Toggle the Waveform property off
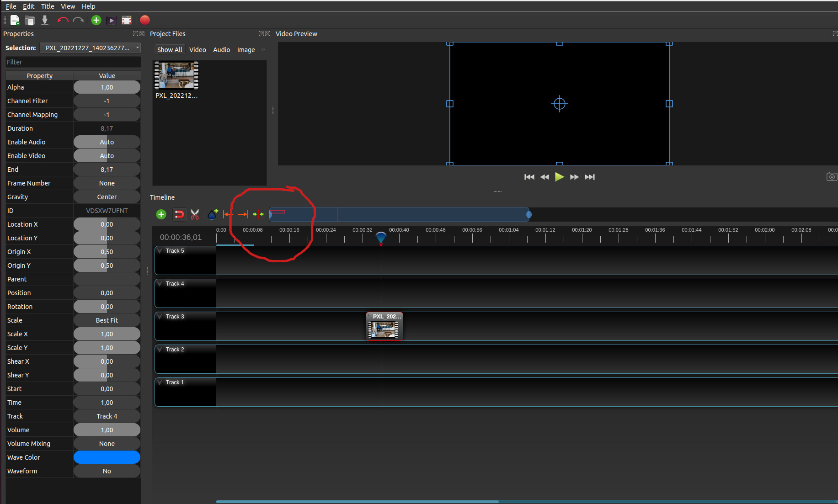The width and height of the screenshot is (838, 504). (x=107, y=471)
